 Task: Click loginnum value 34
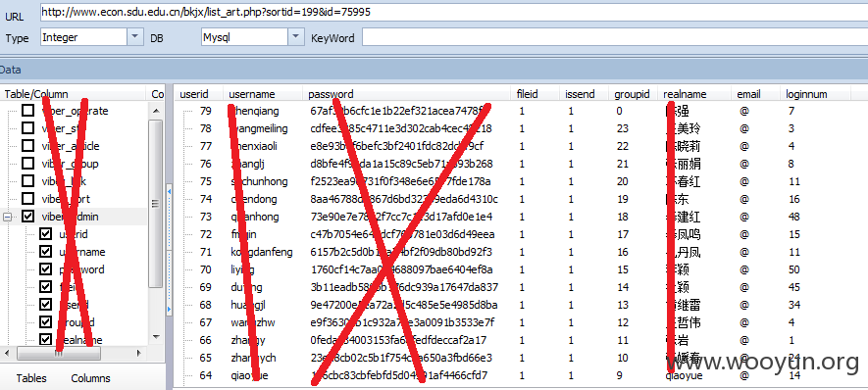[x=794, y=305]
